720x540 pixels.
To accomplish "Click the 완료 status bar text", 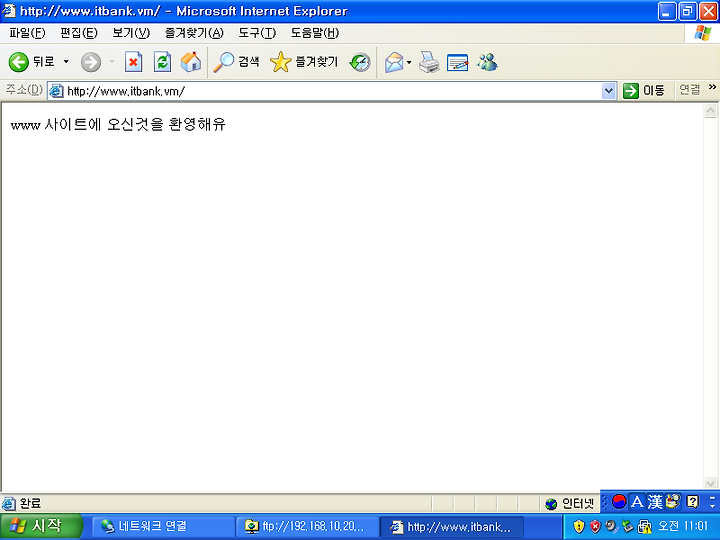I will click(x=30, y=504).
